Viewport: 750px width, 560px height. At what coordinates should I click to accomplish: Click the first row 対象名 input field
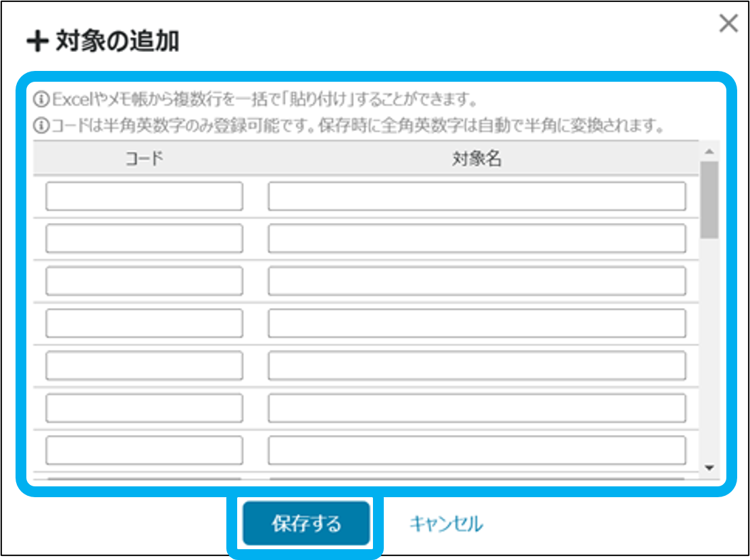[x=476, y=197]
